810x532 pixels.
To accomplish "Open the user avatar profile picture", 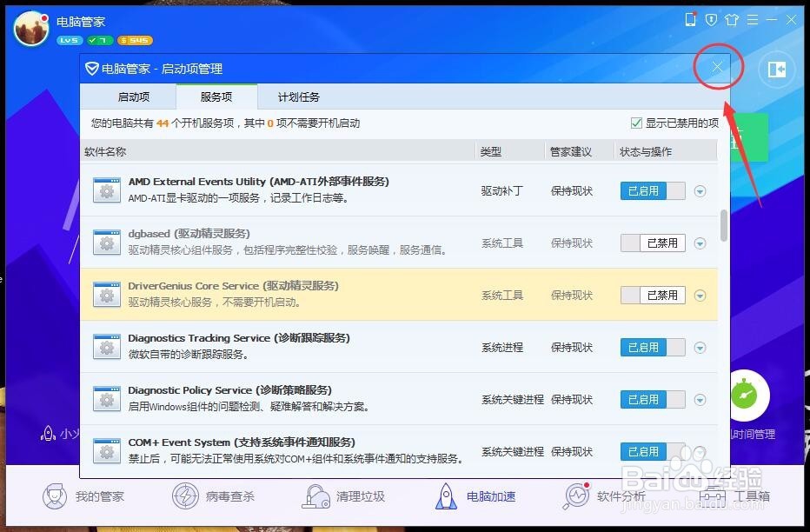I will pos(31,29).
